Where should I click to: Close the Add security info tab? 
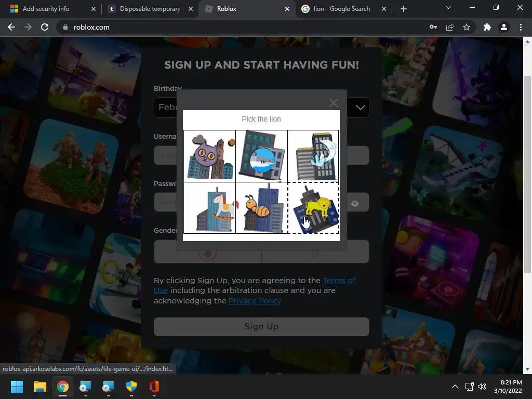[94, 9]
